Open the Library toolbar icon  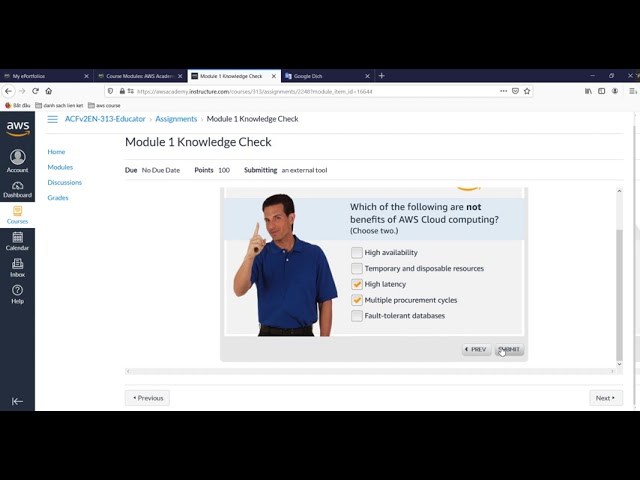coord(588,91)
